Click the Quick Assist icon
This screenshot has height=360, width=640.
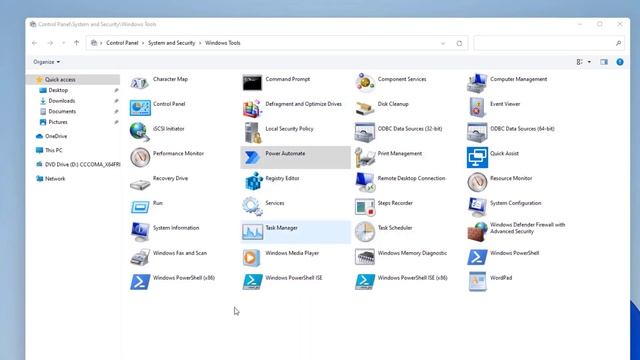477,158
